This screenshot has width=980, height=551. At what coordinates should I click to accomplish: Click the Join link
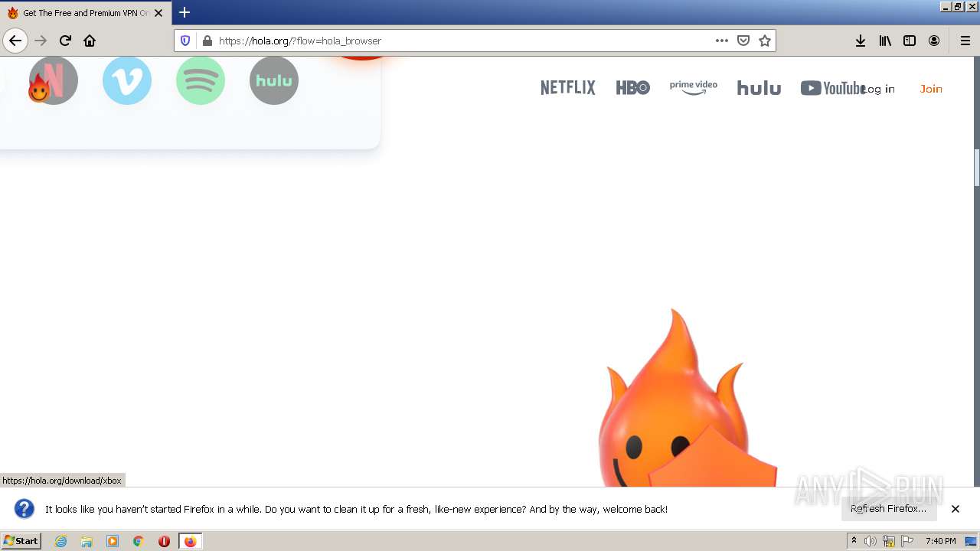click(x=931, y=89)
